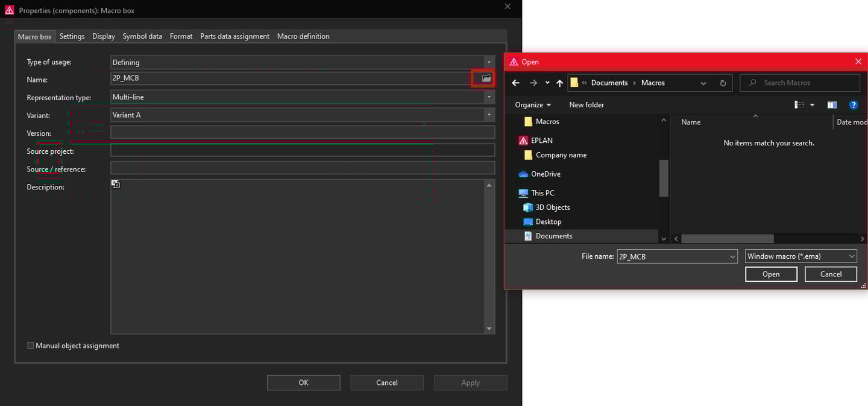Open the help question mark icon

[853, 105]
